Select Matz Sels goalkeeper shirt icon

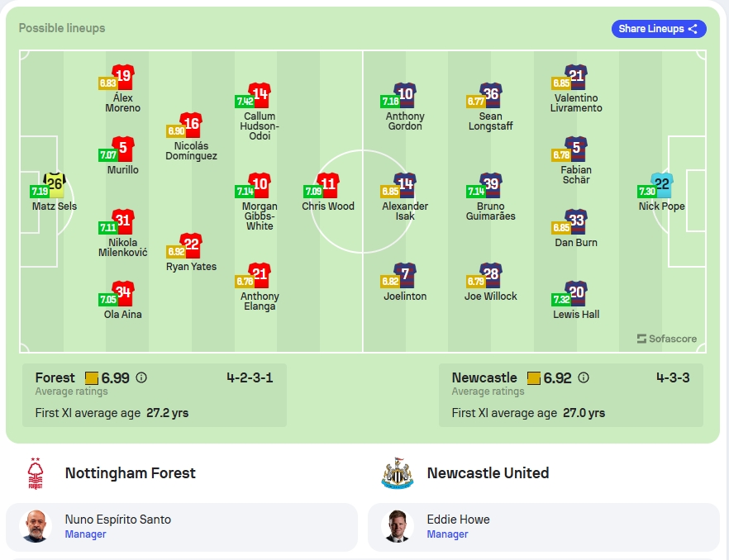click(x=55, y=185)
